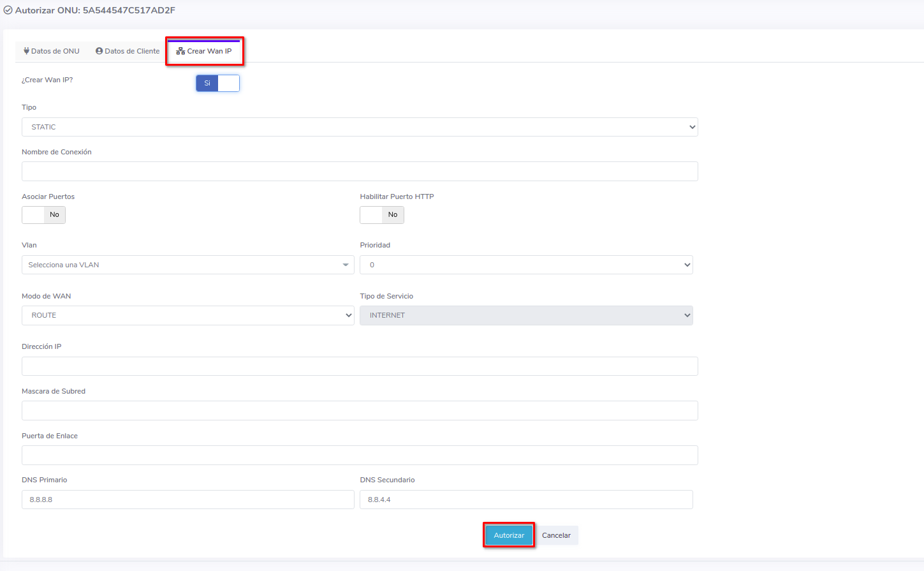Screen dimensions: 924x571
Task: Click the network icon on Crear Wan IP tab
Action: click(180, 51)
